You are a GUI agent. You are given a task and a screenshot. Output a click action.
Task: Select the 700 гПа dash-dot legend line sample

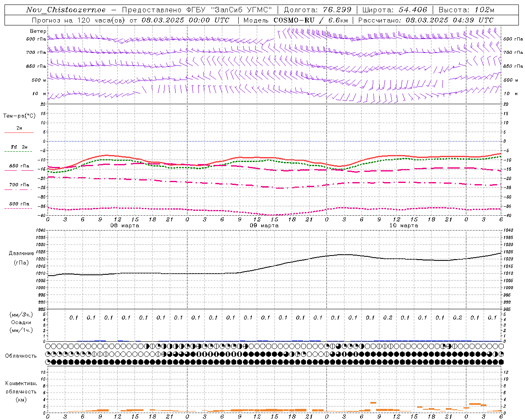(18, 189)
